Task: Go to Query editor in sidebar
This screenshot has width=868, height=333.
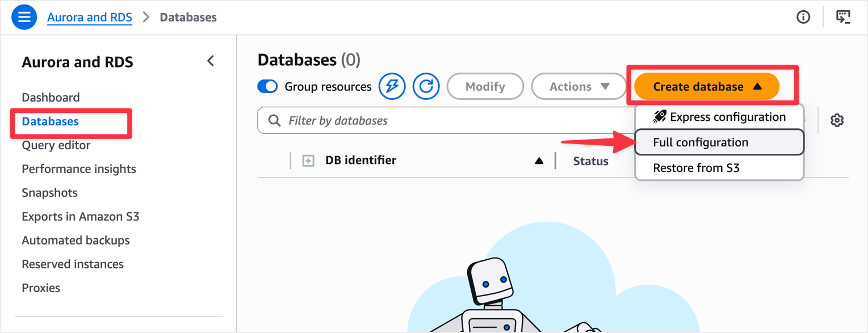Action: pos(56,145)
